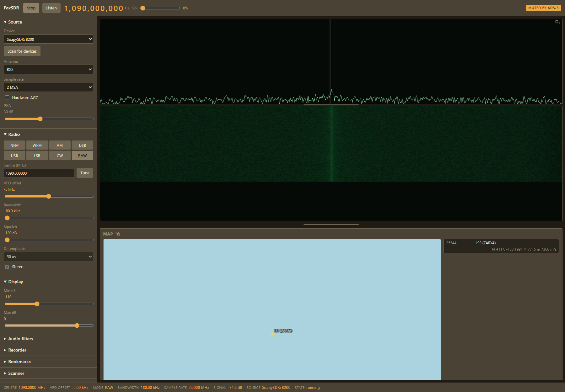Screen dimensions: 565x392
Task: Click status bar STATE running value
Action: tap(313, 388)
